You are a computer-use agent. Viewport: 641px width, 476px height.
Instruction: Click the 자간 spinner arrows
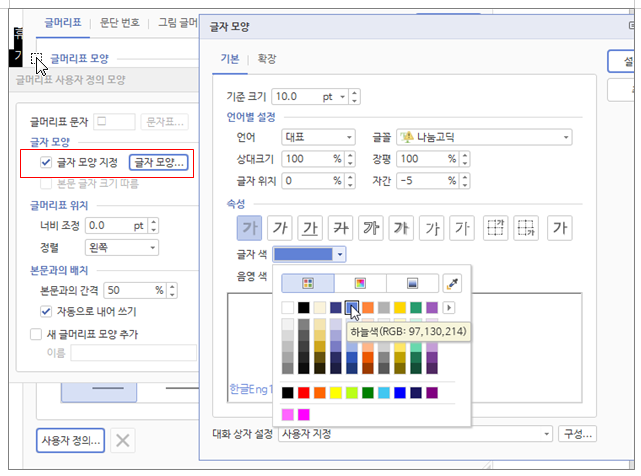pyautogui.click(x=465, y=181)
